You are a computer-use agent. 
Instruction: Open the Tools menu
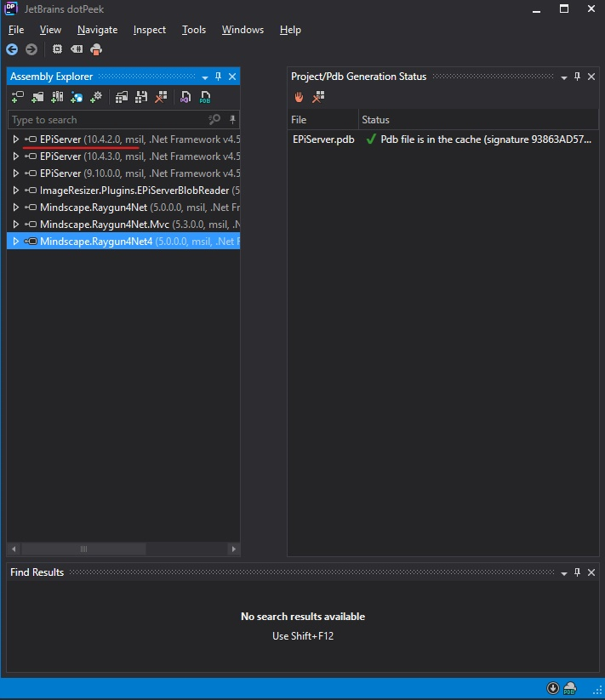[x=194, y=30]
